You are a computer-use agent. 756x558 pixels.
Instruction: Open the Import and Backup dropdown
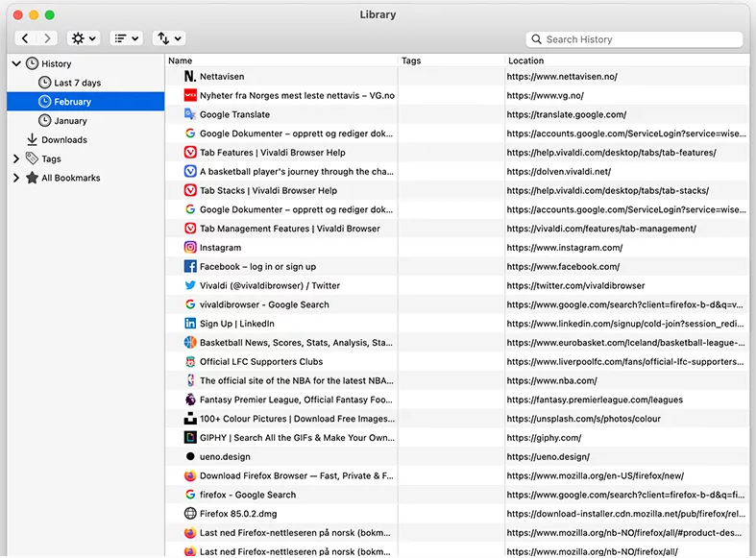[x=169, y=38]
